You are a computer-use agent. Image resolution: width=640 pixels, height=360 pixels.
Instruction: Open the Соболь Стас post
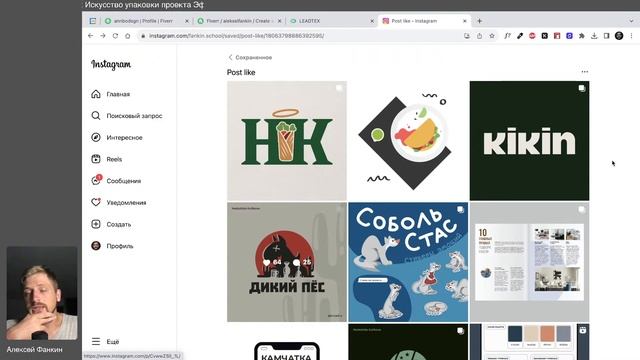coord(408,262)
